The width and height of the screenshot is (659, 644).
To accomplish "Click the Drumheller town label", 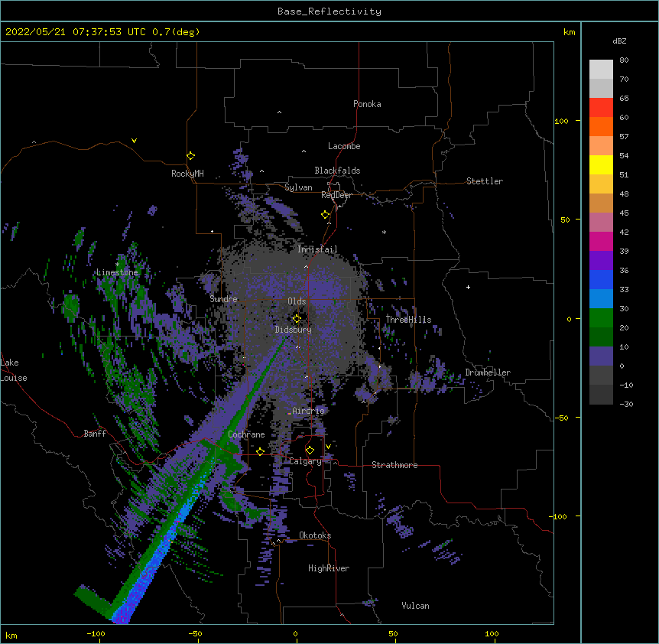I will pyautogui.click(x=488, y=372).
